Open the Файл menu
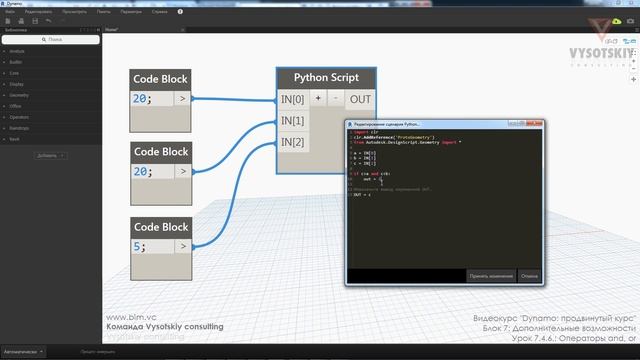Screen dimensions: 640x360 tap(10, 12)
